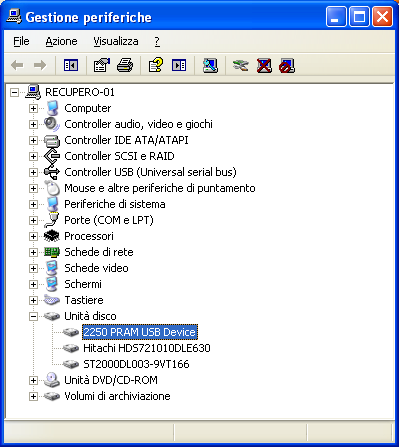399x447 pixels.
Task: Expand the Schermi node
Action: pos(33,284)
